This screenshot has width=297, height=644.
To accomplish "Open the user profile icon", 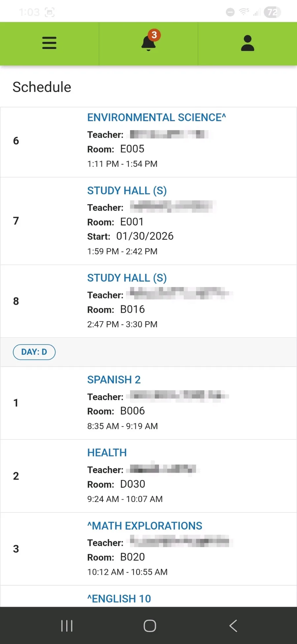I will tap(247, 43).
